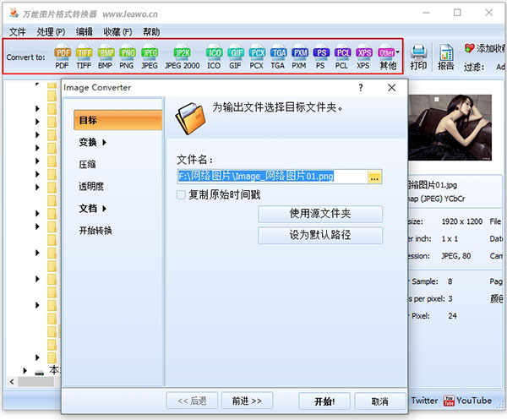
Task: Browse for output folder with yellow button
Action: [x=374, y=177]
